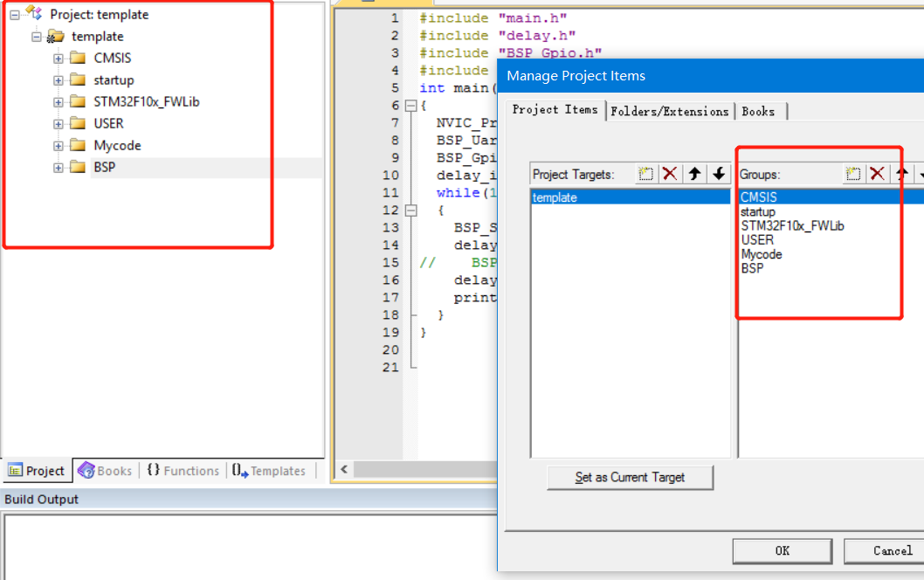Viewport: 924px width, 580px height.
Task: Open the Books tab in dialog
Action: click(758, 112)
